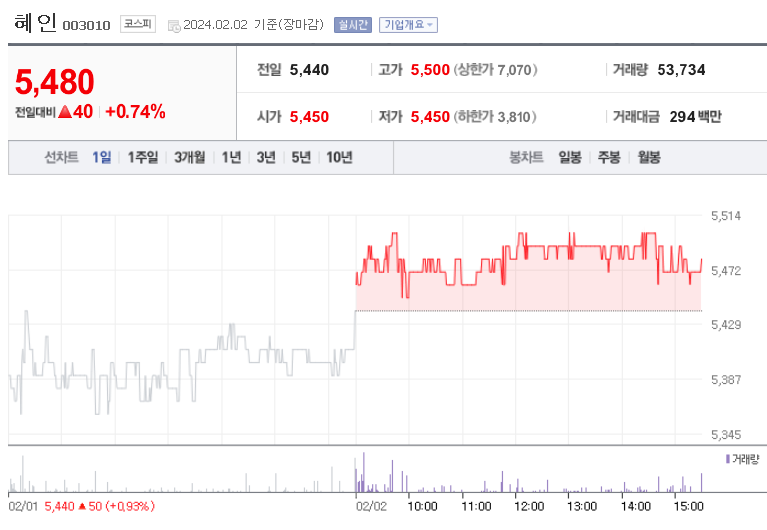Click the 고가 value 5,500

click(x=430, y=70)
